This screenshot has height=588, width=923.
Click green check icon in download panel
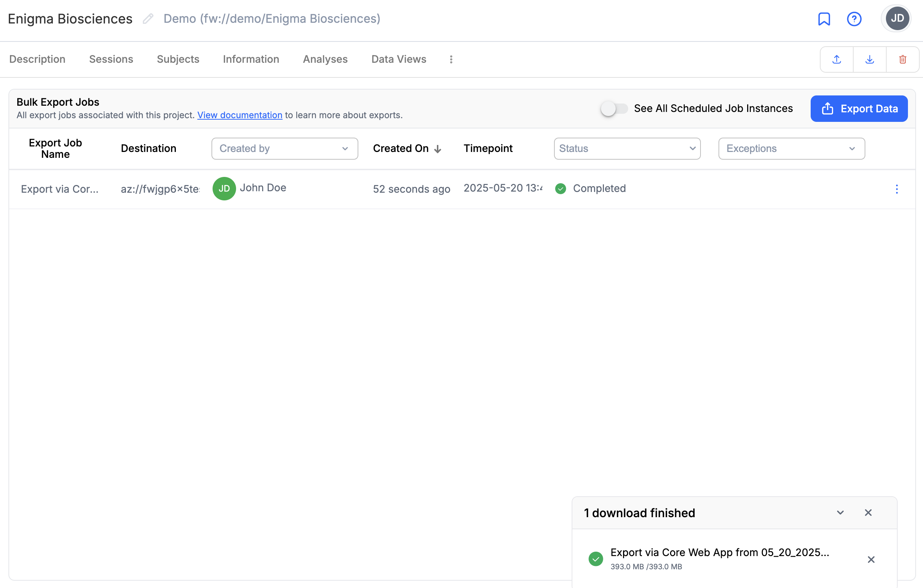pyautogui.click(x=596, y=559)
